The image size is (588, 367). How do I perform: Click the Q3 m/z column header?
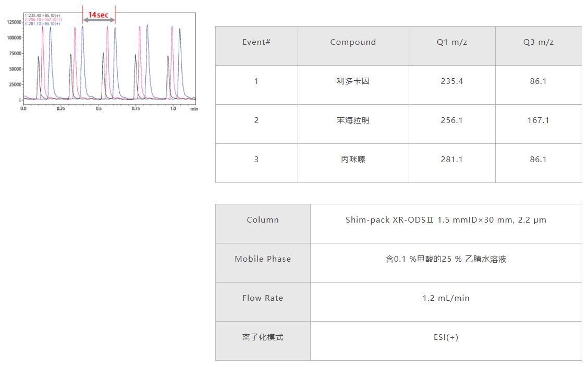click(538, 42)
